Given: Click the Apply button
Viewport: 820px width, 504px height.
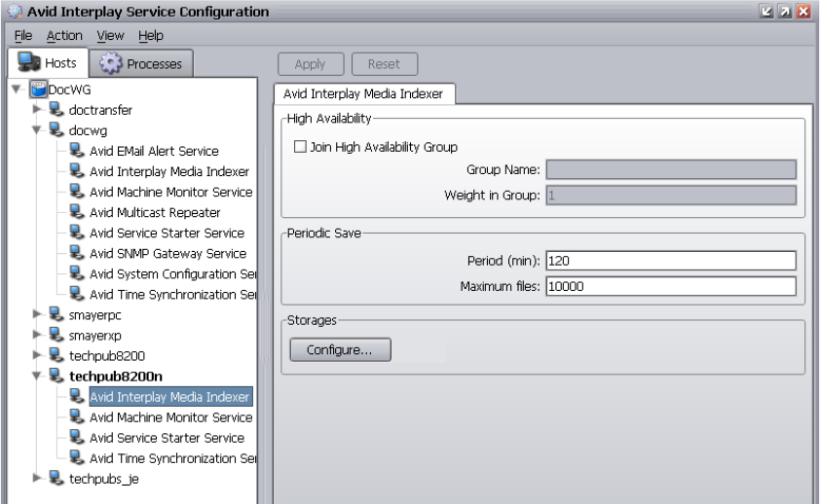Looking at the screenshot, I should [x=311, y=63].
